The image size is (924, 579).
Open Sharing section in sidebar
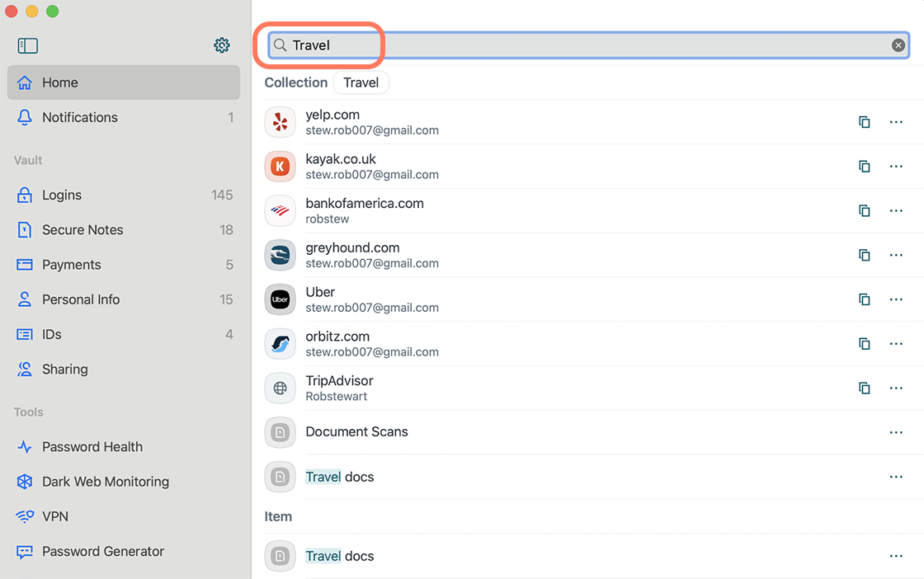tap(124, 369)
